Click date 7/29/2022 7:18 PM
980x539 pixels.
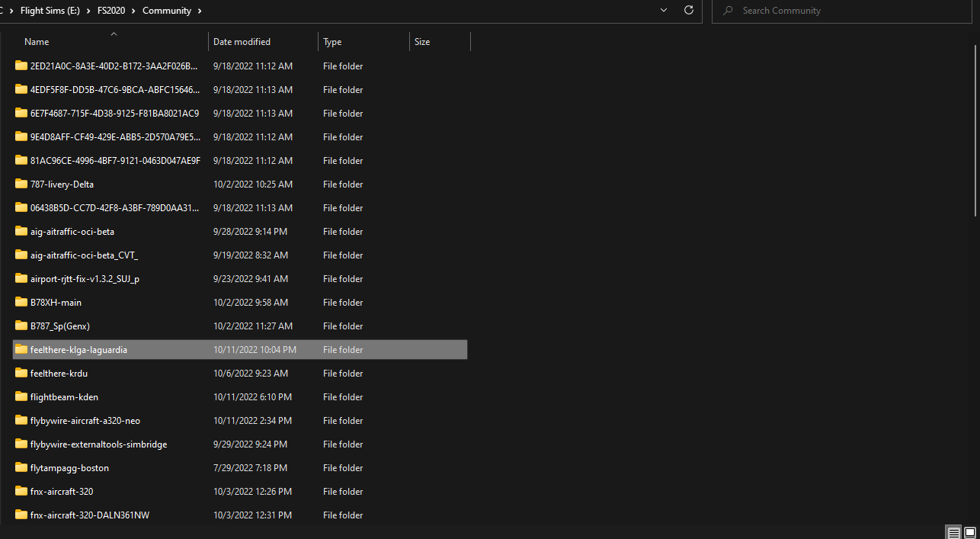pyautogui.click(x=250, y=467)
